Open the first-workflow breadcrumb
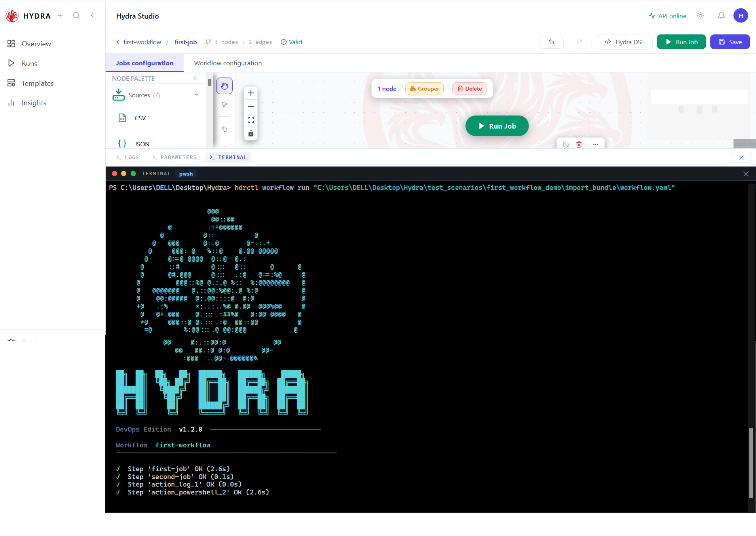Viewport: 756px width, 536px height. [142, 42]
